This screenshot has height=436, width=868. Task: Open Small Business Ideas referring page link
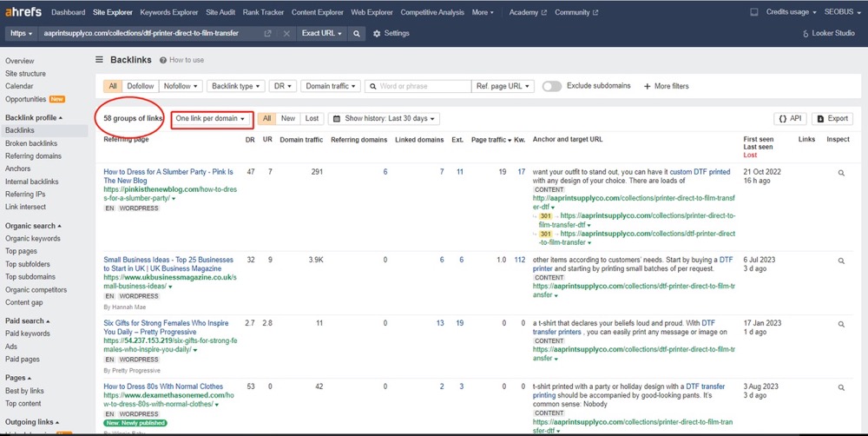click(x=168, y=264)
